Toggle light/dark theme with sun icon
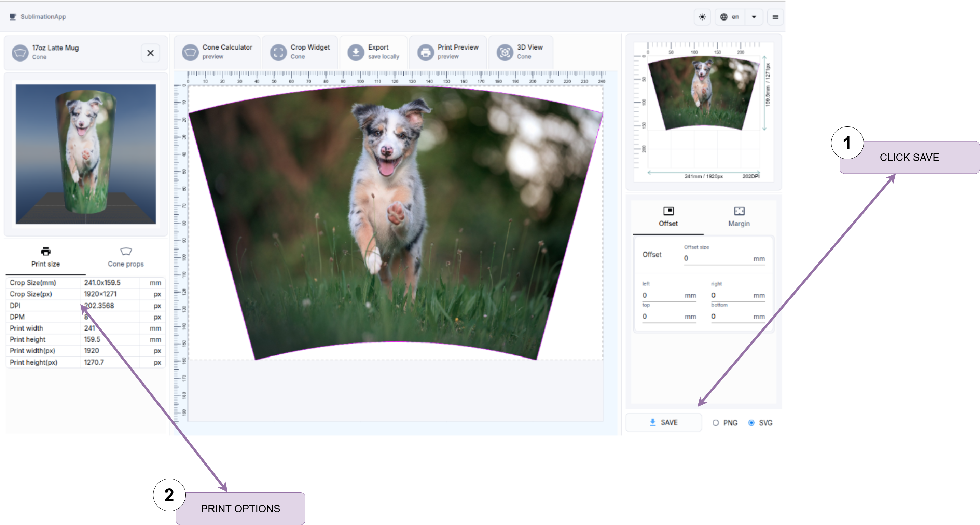 [702, 17]
